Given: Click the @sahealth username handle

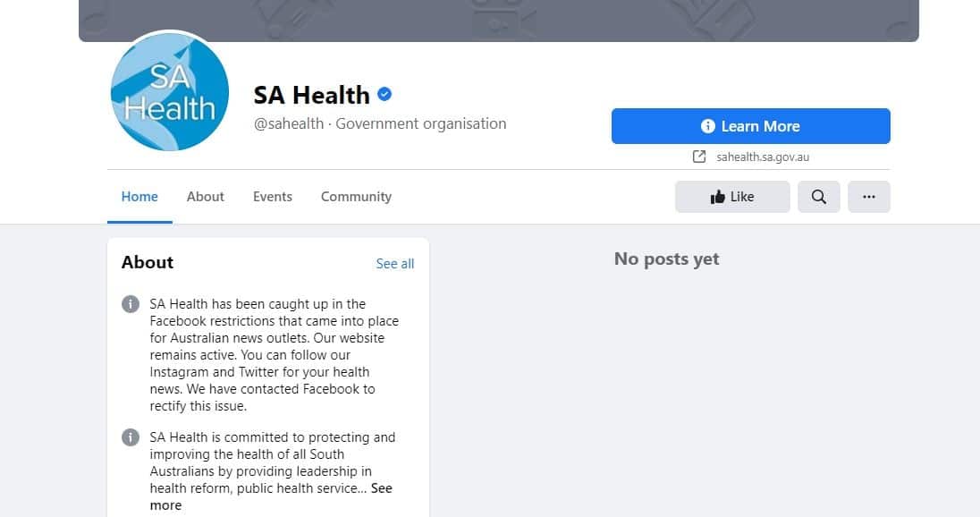Looking at the screenshot, I should [288, 123].
